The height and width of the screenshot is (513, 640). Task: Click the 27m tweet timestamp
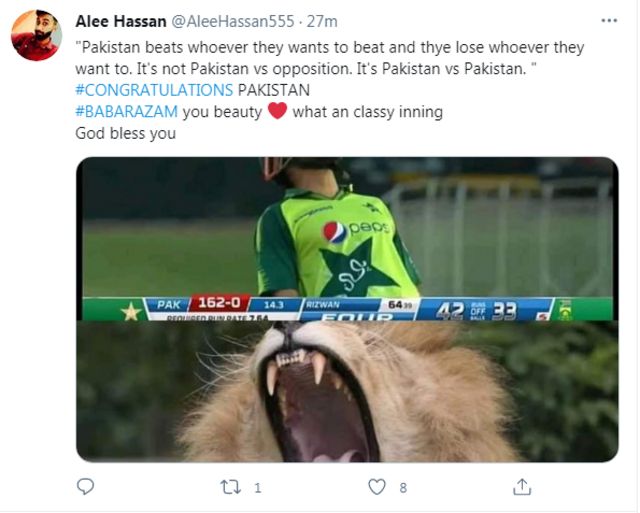point(322,21)
